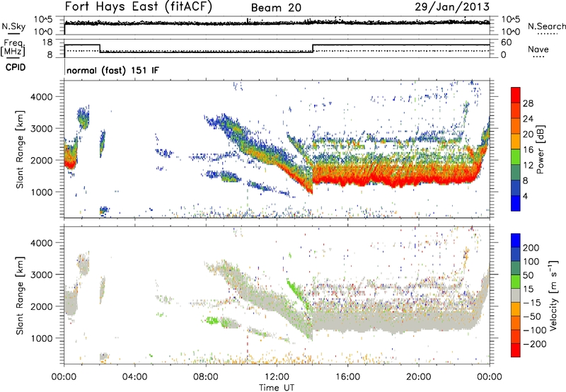Viewport: 566px width, 392px height.
Task: Click the '04:00' time axis tick label
Action: (x=134, y=377)
